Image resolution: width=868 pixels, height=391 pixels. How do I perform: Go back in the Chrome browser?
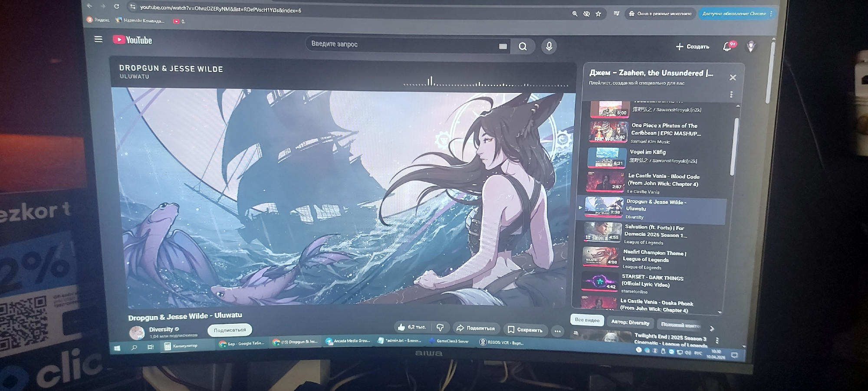point(89,6)
